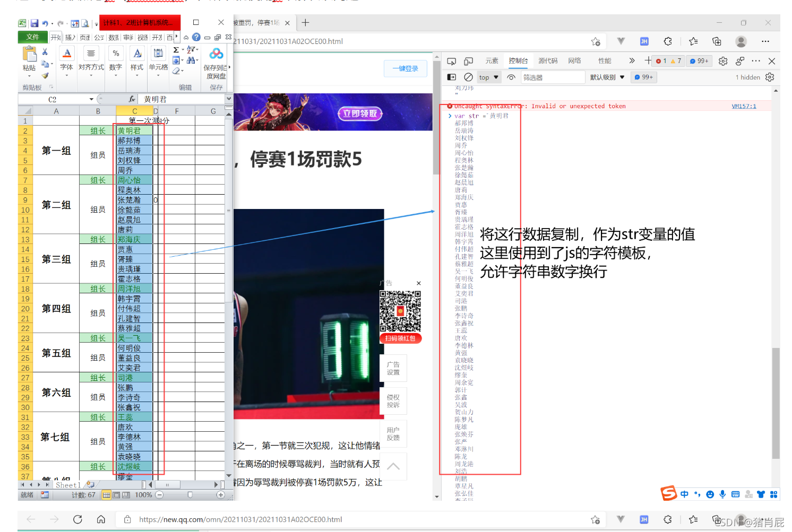The width and height of the screenshot is (792, 532).
Task: Click the Find binoculars icon
Action: pyautogui.click(x=191, y=60)
